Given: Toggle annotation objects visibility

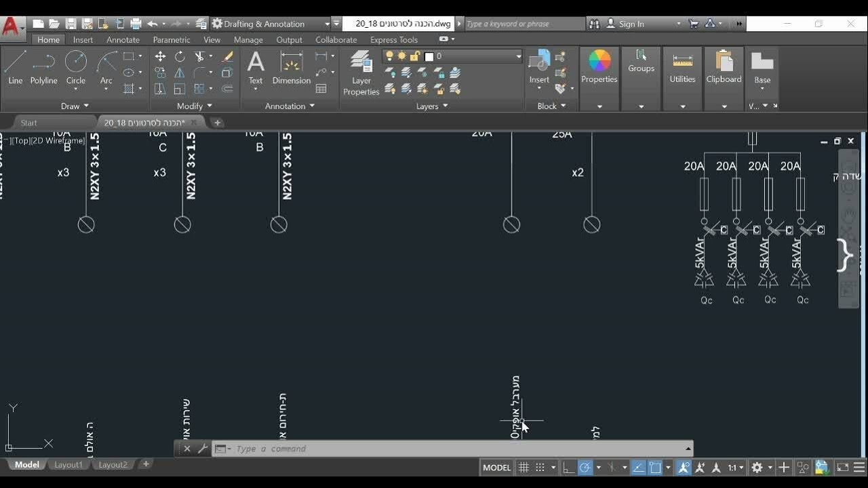Looking at the screenshot, I should 684,468.
